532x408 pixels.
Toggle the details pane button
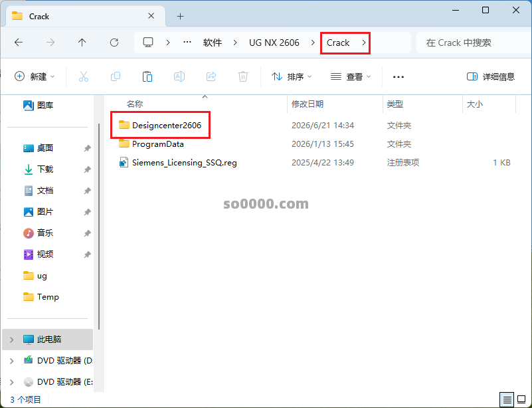point(491,76)
